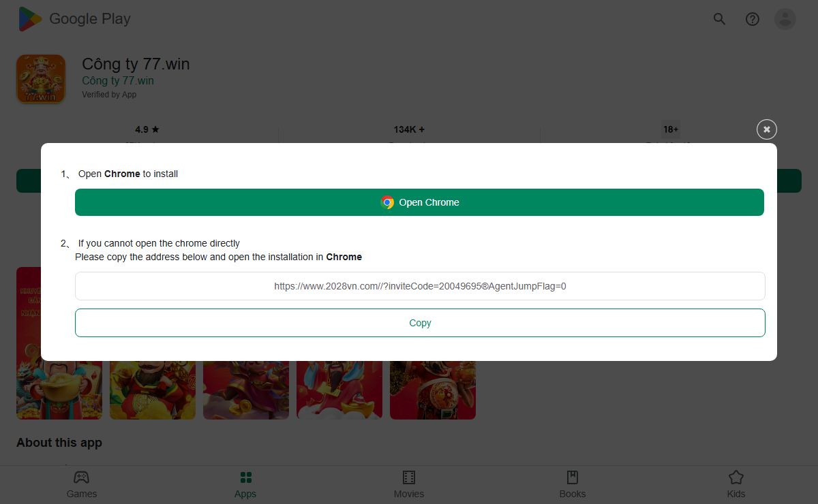Click the 'Open Chrome to install' instruction
Image resolution: width=818 pixels, height=504 pixels.
[128, 174]
